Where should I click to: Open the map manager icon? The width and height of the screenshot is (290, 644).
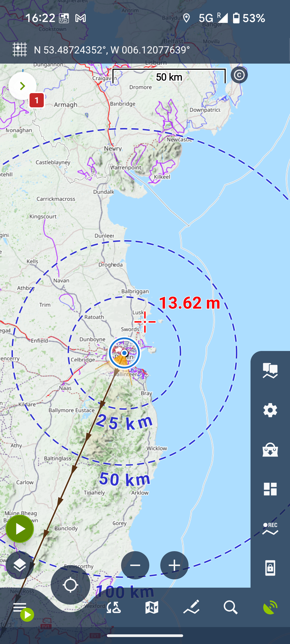tap(152, 608)
